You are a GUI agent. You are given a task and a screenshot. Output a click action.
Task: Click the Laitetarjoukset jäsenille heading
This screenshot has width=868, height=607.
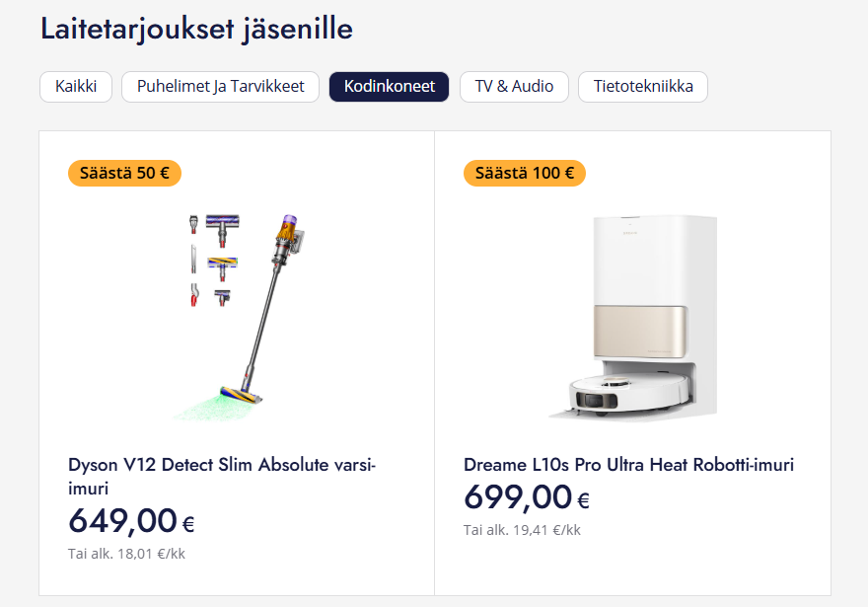click(197, 29)
